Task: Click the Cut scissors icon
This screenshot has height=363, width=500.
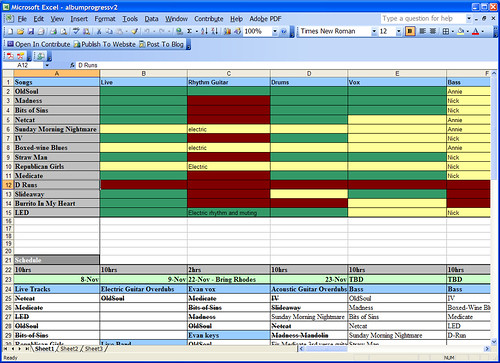Action: point(99,31)
